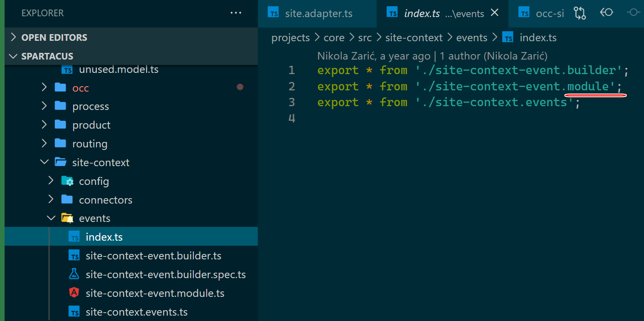Select index.ts in the Explorer tree
Image resolution: width=644 pixels, height=321 pixels.
[x=131, y=237]
